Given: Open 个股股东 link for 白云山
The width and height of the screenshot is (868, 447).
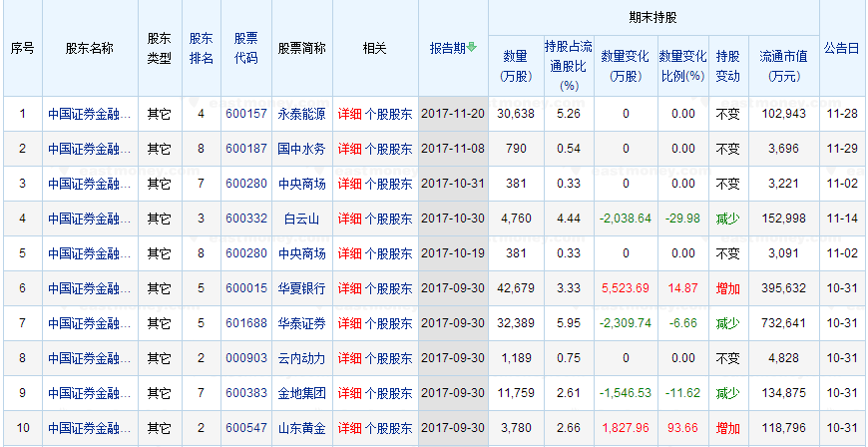Looking at the screenshot, I should [388, 219].
